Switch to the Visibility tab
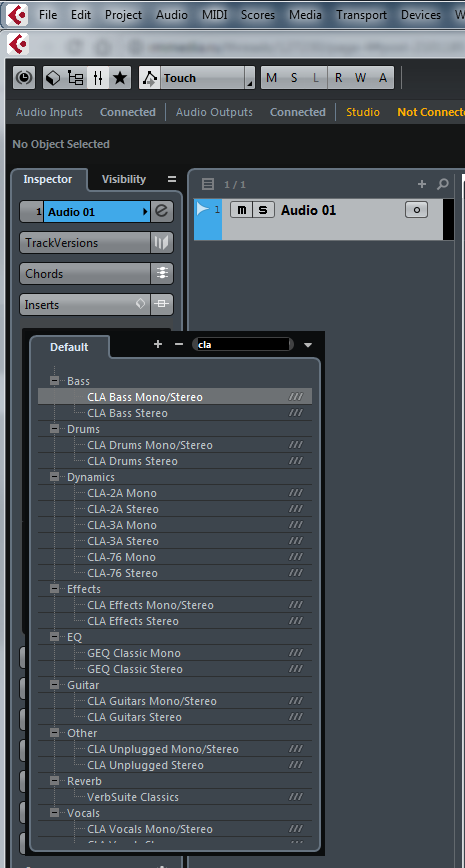Screen dimensions: 465x868 coord(124,179)
